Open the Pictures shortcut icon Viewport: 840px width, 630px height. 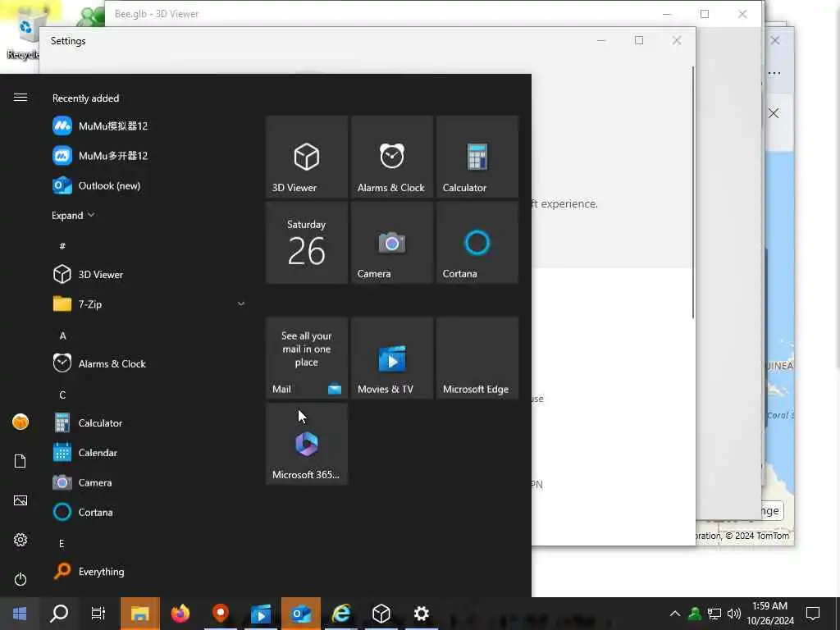[21, 500]
